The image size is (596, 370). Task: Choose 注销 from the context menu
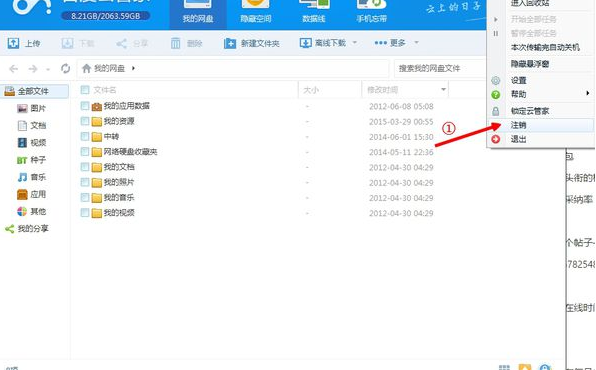(x=541, y=125)
